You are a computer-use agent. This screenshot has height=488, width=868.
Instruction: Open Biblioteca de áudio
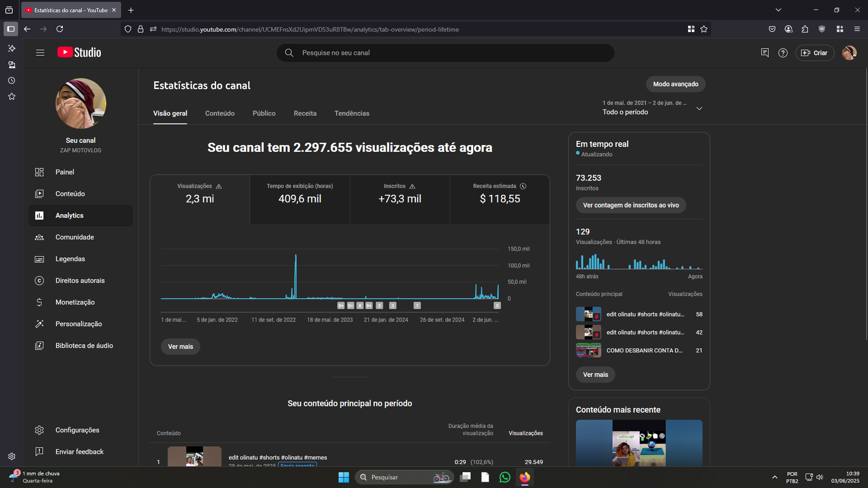coord(80,345)
